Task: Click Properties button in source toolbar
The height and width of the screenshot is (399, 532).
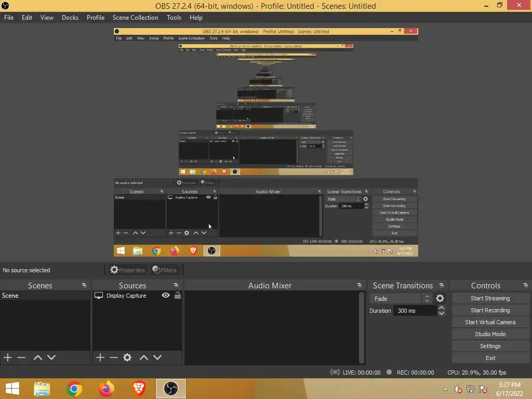Action: coord(128,270)
